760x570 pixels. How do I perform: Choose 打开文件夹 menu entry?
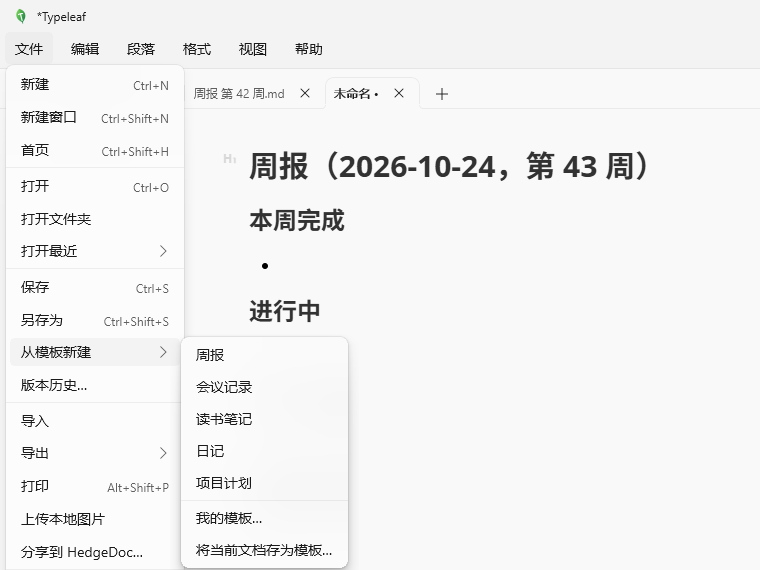(95, 219)
